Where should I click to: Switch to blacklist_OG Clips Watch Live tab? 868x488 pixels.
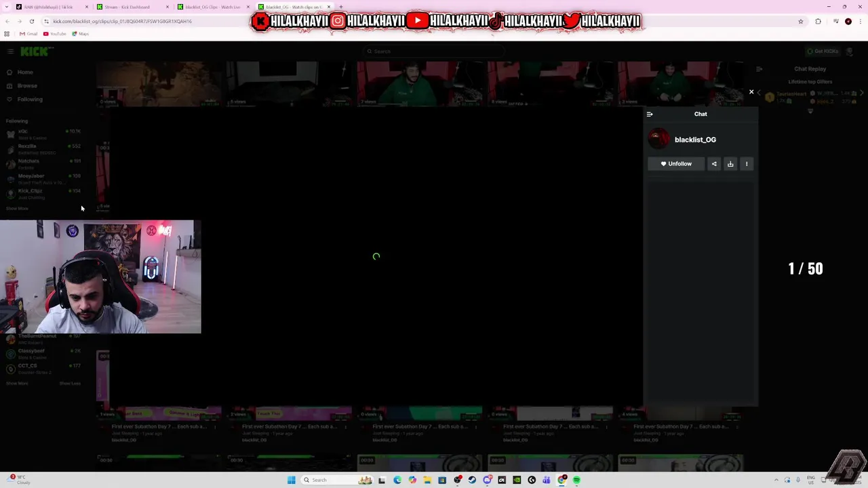click(x=212, y=7)
